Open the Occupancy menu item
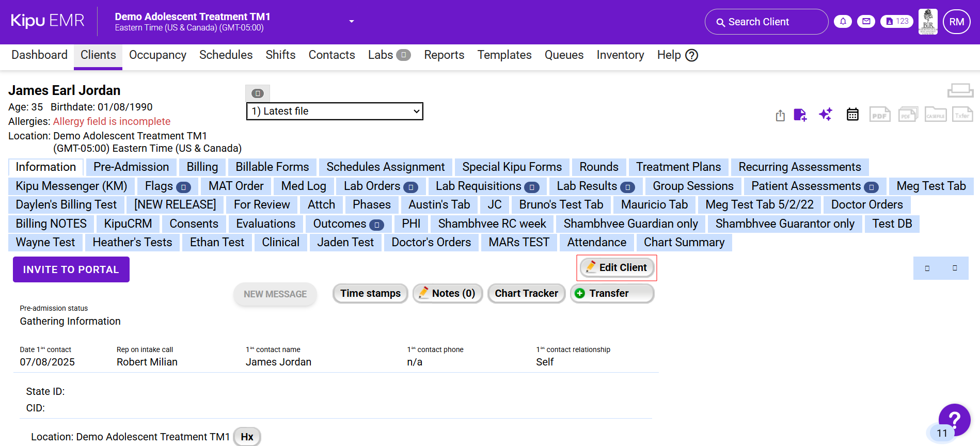Image resolution: width=980 pixels, height=446 pixels. click(x=157, y=55)
